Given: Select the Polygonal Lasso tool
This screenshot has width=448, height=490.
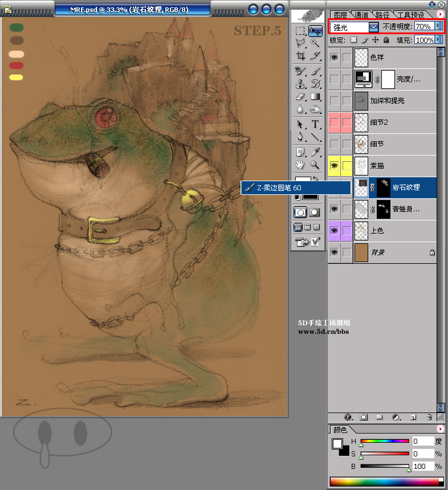Looking at the screenshot, I should coord(300,43).
